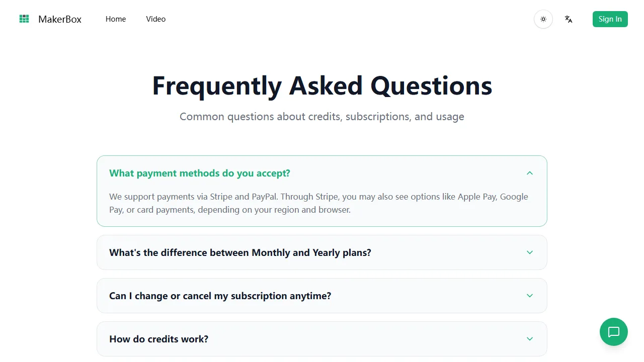Click the expanded payment FAQ card border area
This screenshot has height=362, width=644.
tap(322, 191)
